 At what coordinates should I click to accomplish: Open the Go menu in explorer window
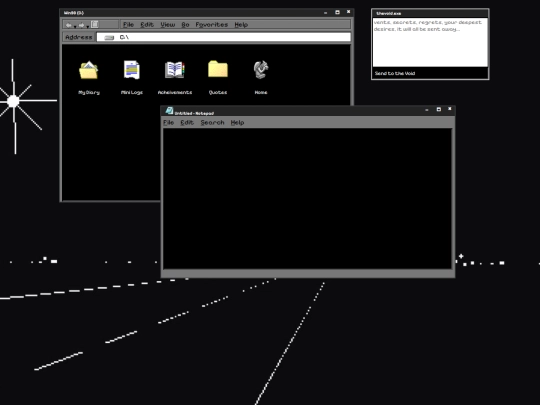[185, 24]
